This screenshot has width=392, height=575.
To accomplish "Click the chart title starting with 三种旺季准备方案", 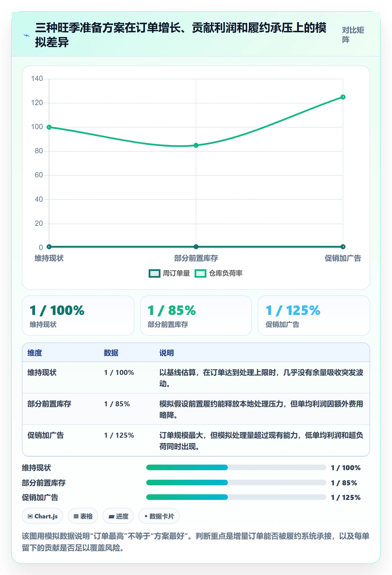I will click(181, 35).
